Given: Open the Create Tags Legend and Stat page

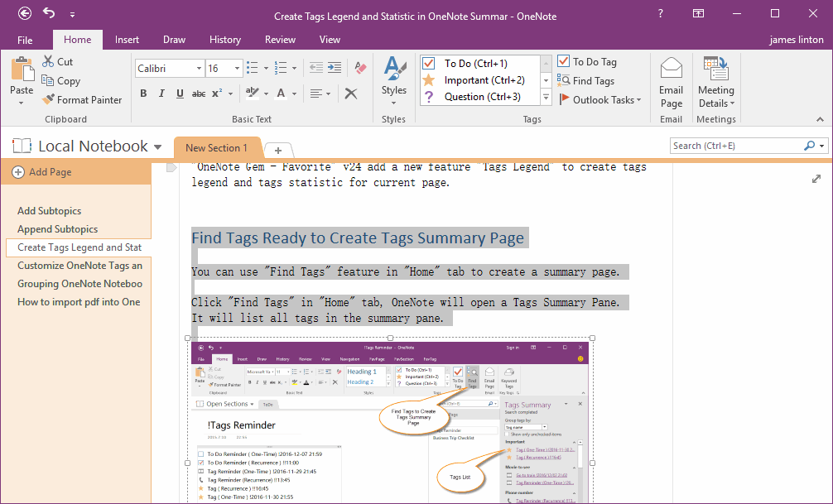Looking at the screenshot, I should pyautogui.click(x=79, y=247).
